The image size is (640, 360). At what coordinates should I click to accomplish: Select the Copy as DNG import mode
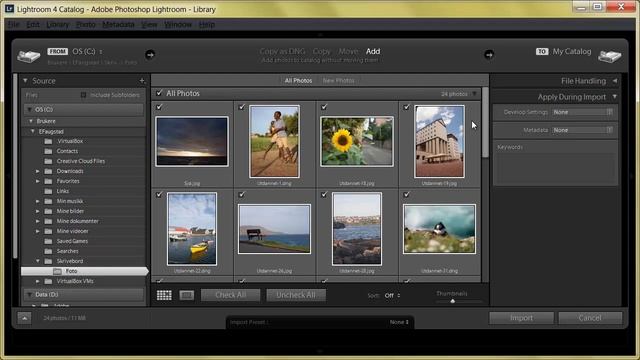[282, 51]
